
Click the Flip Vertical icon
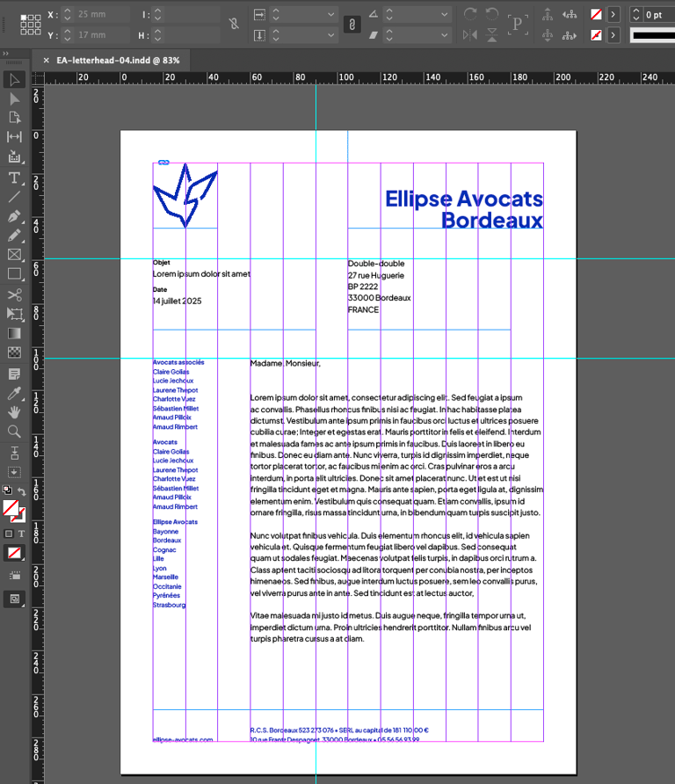tap(492, 35)
